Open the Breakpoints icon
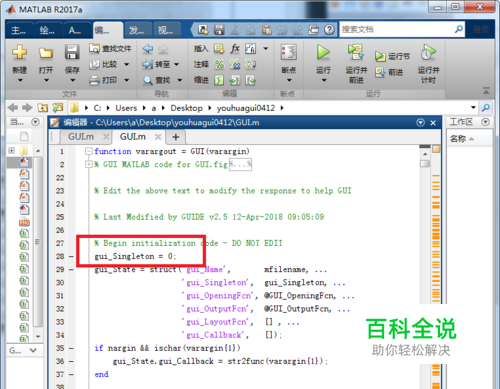 pyautogui.click(x=289, y=52)
